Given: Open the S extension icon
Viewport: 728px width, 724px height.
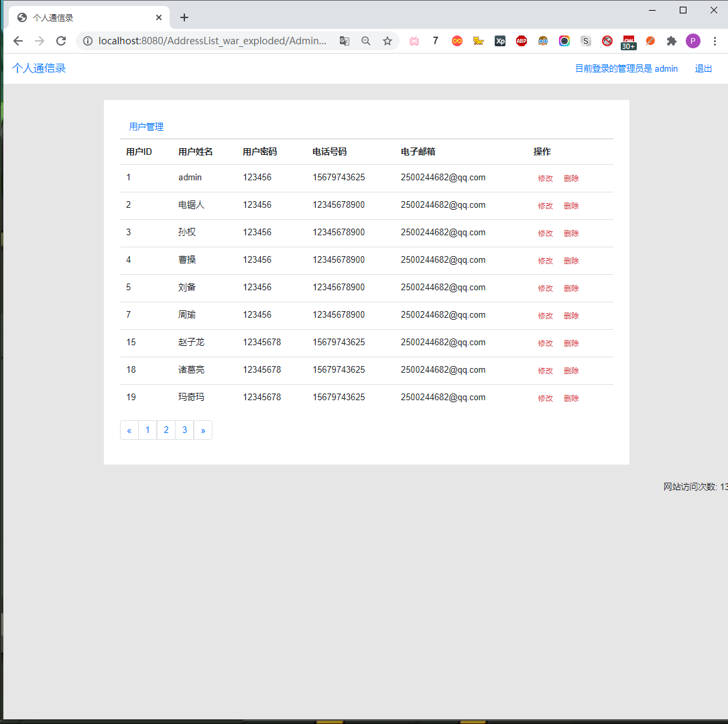Looking at the screenshot, I should [x=586, y=41].
